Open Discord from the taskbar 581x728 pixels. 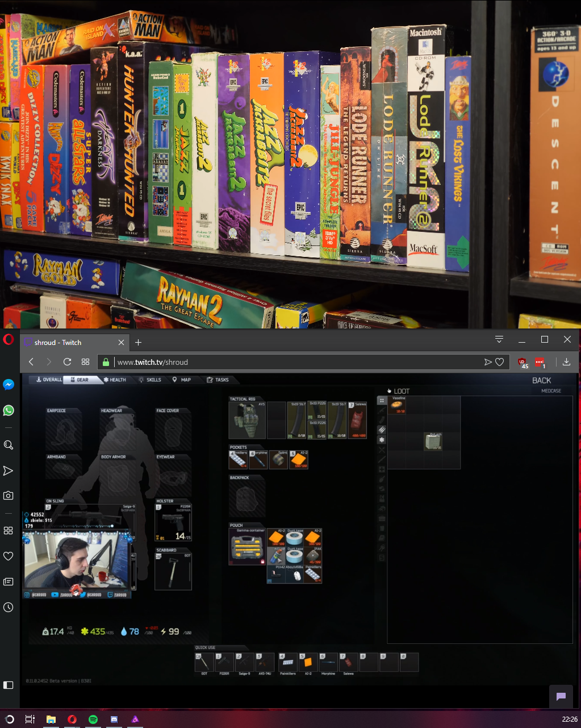coord(114,719)
